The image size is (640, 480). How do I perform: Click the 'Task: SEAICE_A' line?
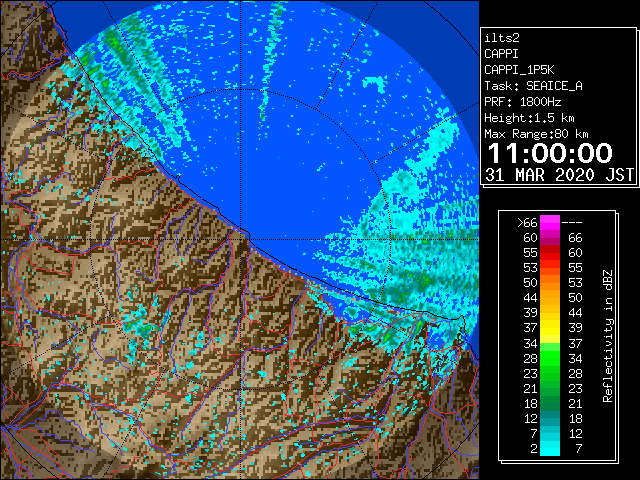pos(533,86)
